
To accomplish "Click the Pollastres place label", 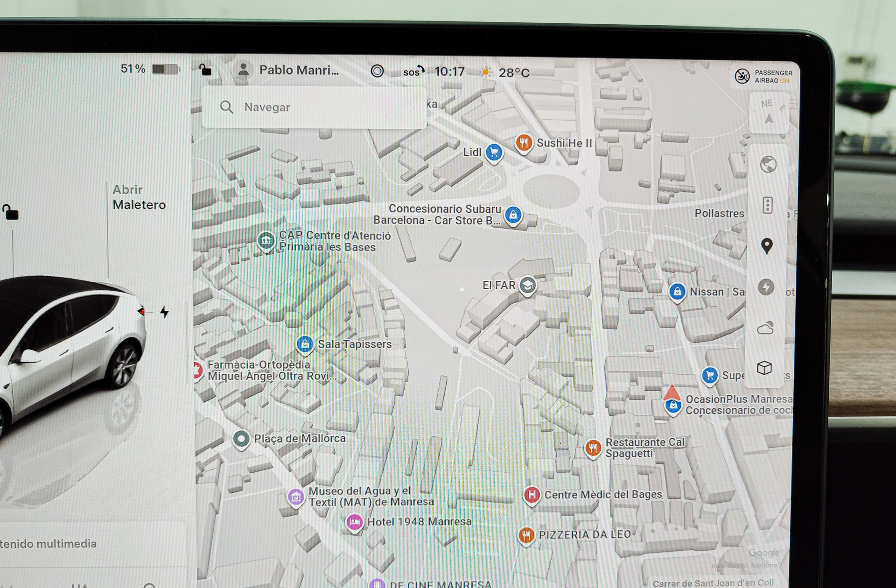I will (x=719, y=214).
